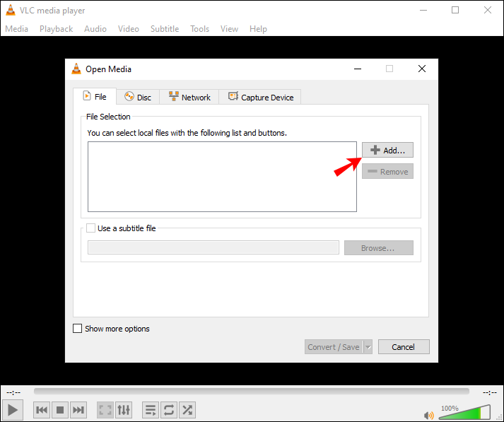504x422 pixels.
Task: Enable random shuffle playback icon
Action: (x=187, y=410)
